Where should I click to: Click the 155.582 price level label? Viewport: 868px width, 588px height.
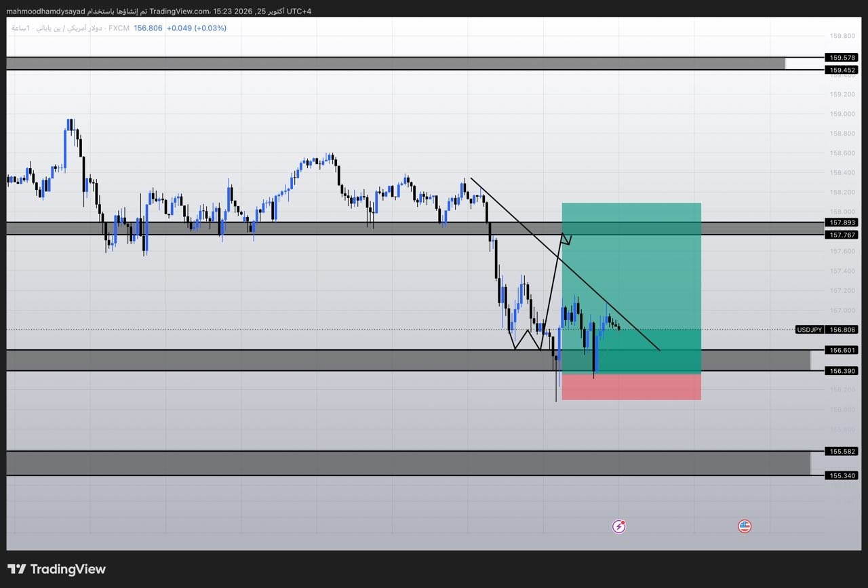pyautogui.click(x=842, y=451)
